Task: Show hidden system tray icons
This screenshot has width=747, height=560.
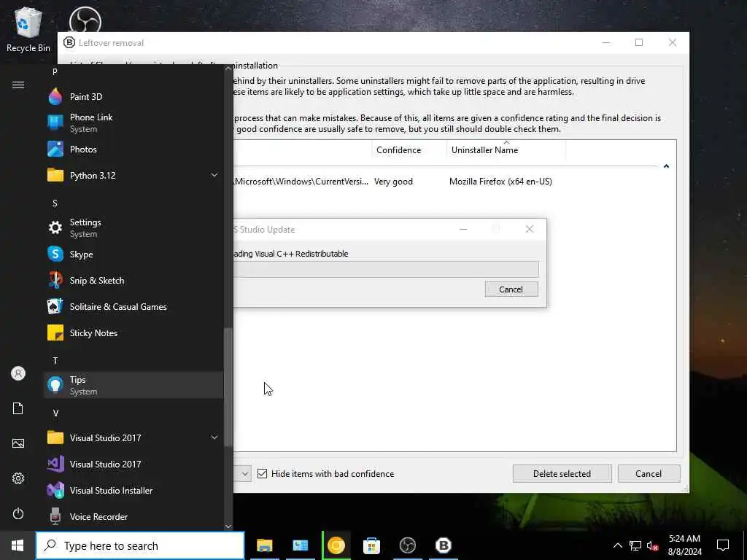Action: click(617, 545)
